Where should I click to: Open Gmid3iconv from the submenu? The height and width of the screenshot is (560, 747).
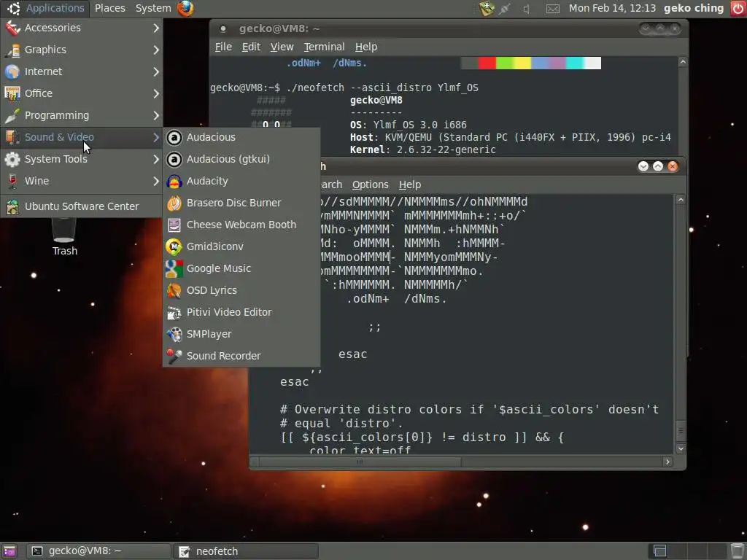pyautogui.click(x=241, y=246)
